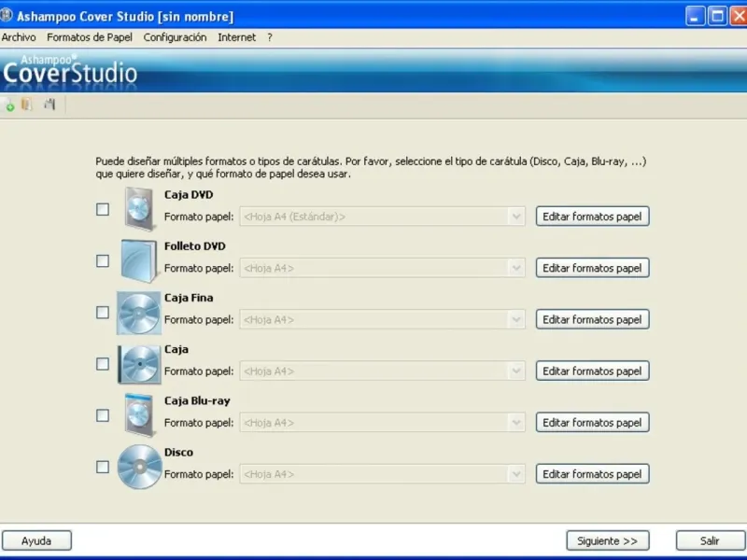Open the Caja Blu-ray paper format dropdown
The width and height of the screenshot is (747, 560).
pos(382,423)
